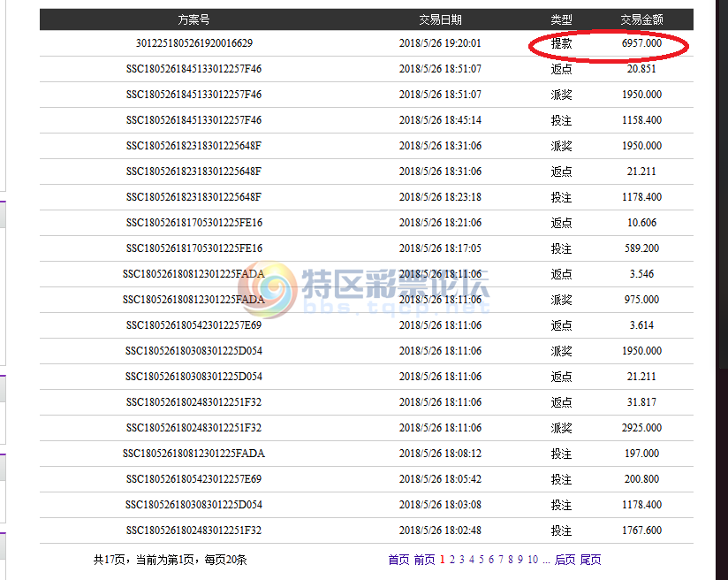Viewport: 728px width, 580px height.
Task: Select the date 2018/5/26 18:03:08
Action: (440, 505)
